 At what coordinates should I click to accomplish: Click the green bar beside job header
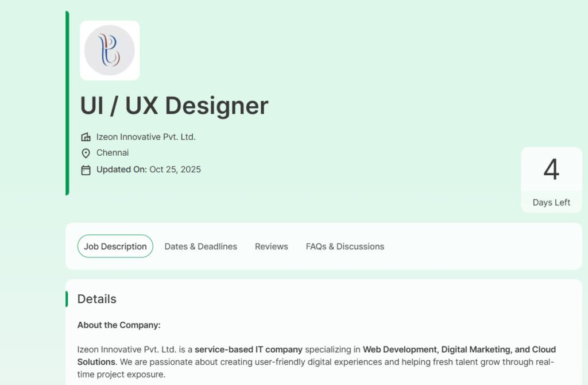(67, 103)
